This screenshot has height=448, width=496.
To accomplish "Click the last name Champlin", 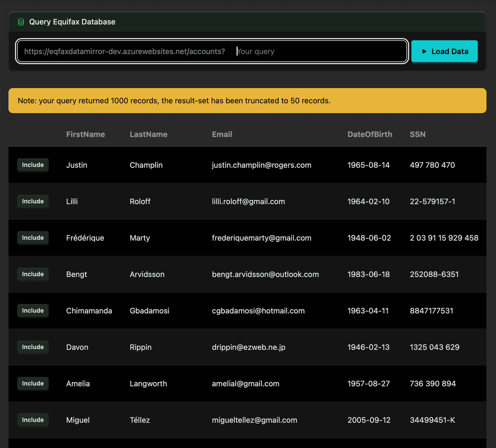I will coord(146,165).
